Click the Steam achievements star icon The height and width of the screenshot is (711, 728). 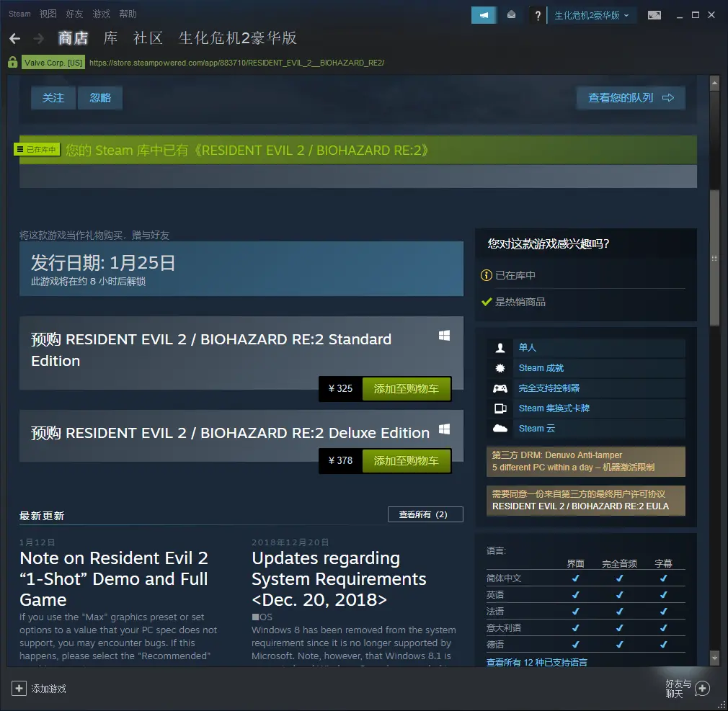pos(500,368)
